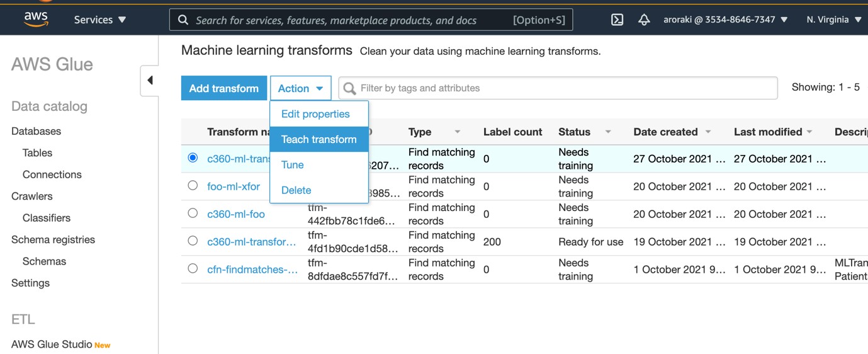Select Delete in the Action menu

(x=296, y=190)
